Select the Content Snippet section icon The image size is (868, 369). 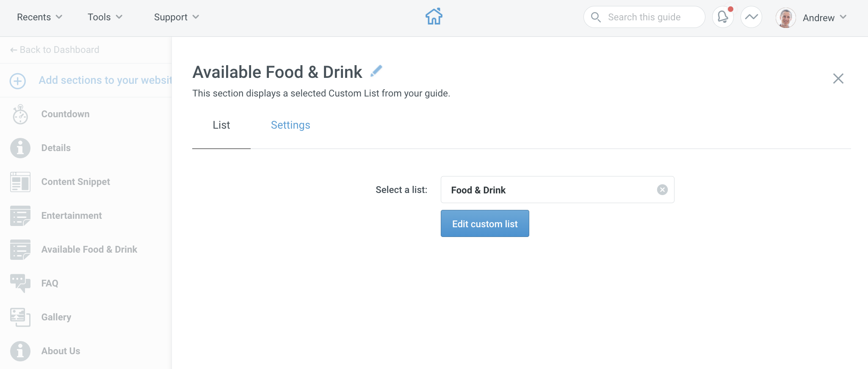coord(20,182)
